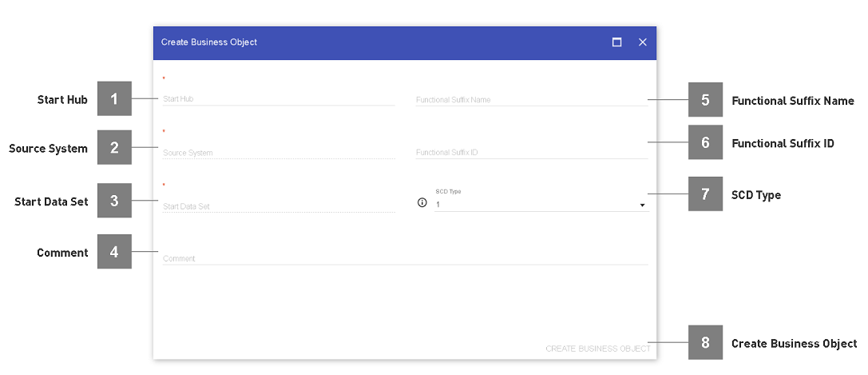Select the gray callout marker number 4
Screen dimensions: 868x375
pyautogui.click(x=114, y=252)
